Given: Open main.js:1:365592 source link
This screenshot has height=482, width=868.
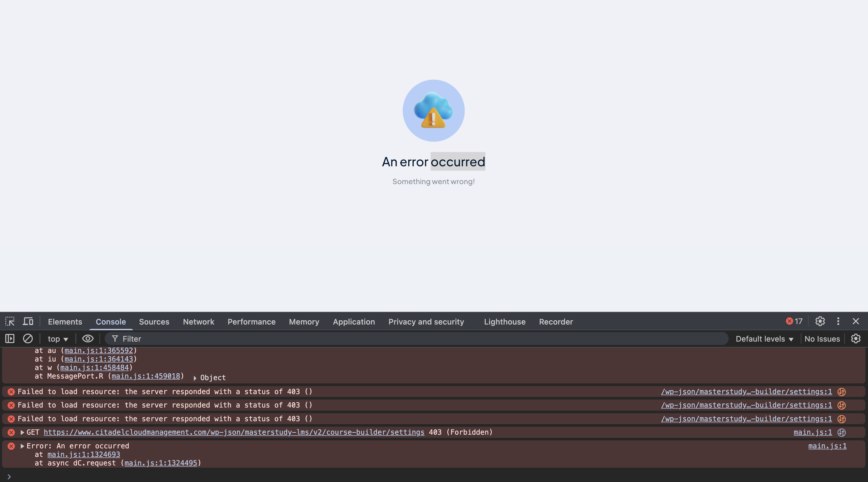Looking at the screenshot, I should pos(99,351).
